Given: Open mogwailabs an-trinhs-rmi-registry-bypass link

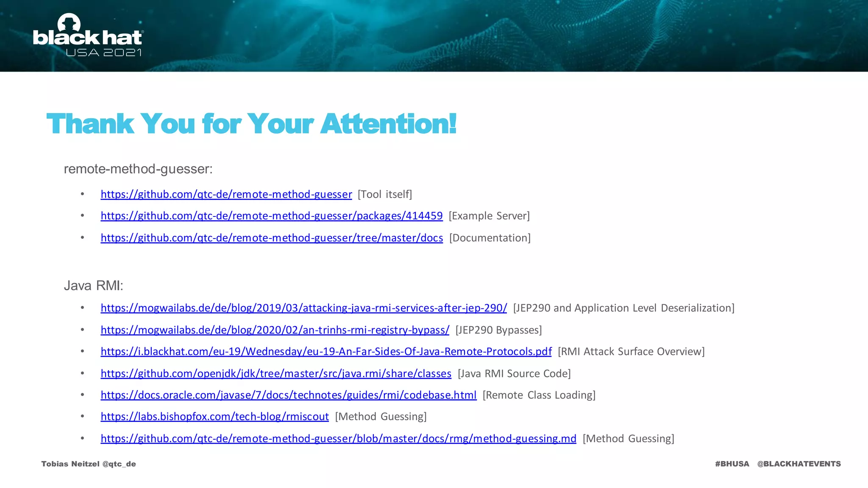Looking at the screenshot, I should coord(275,330).
